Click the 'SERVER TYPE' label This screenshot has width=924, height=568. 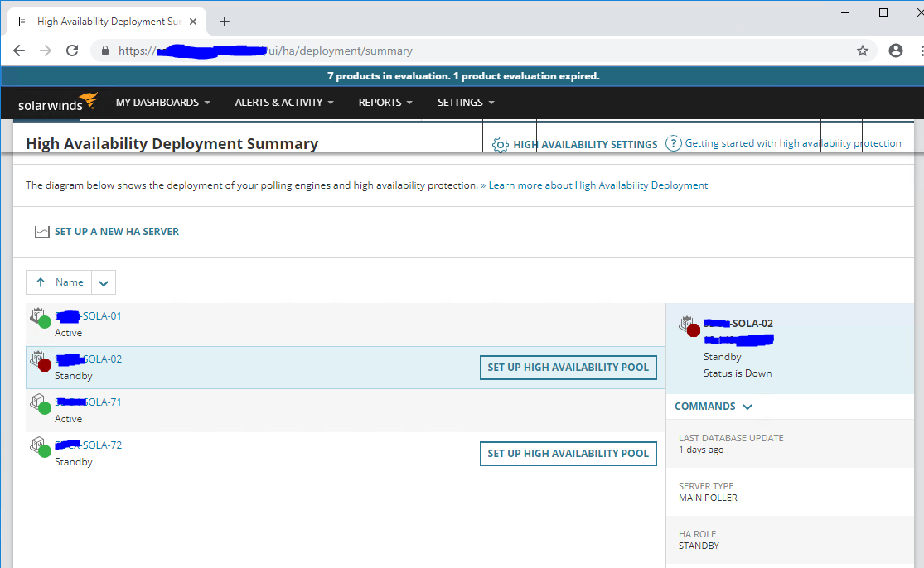pos(706,486)
